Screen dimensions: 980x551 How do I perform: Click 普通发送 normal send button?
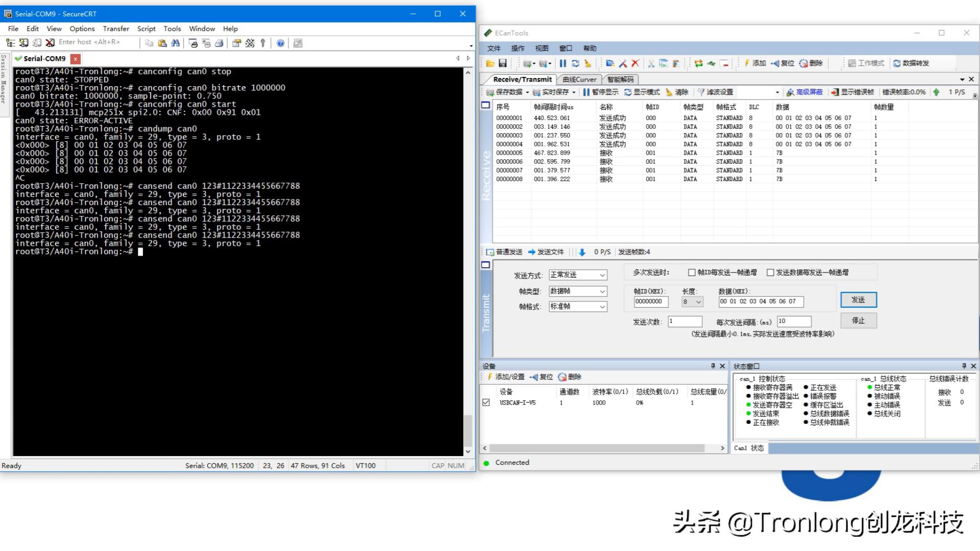pos(504,252)
